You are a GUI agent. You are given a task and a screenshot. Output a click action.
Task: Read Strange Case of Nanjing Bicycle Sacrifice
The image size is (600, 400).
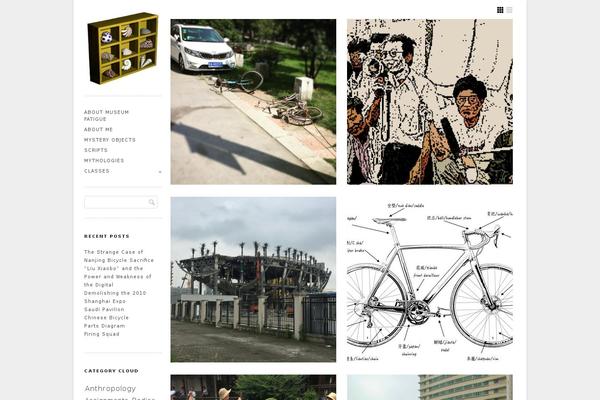119,256
